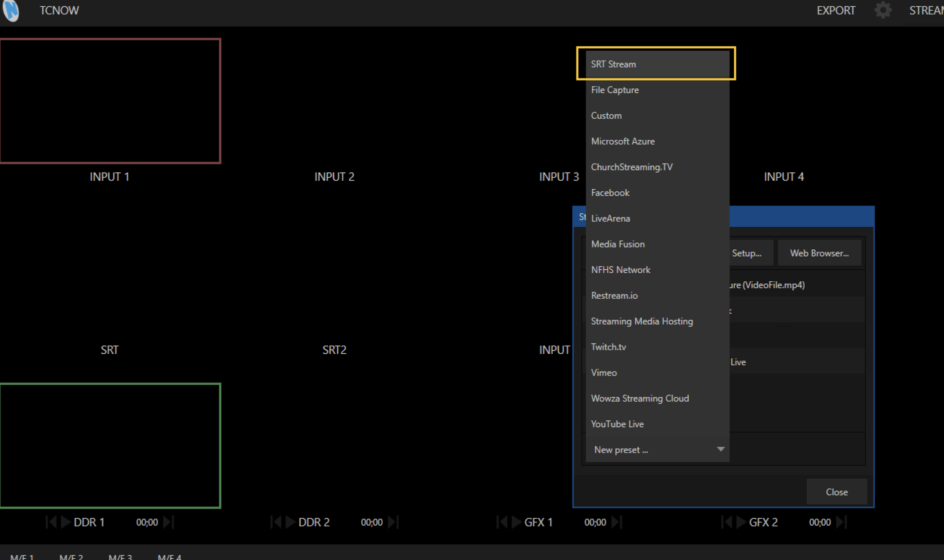944x560 pixels.
Task: Select the Live row in dialog
Action: [x=797, y=362]
